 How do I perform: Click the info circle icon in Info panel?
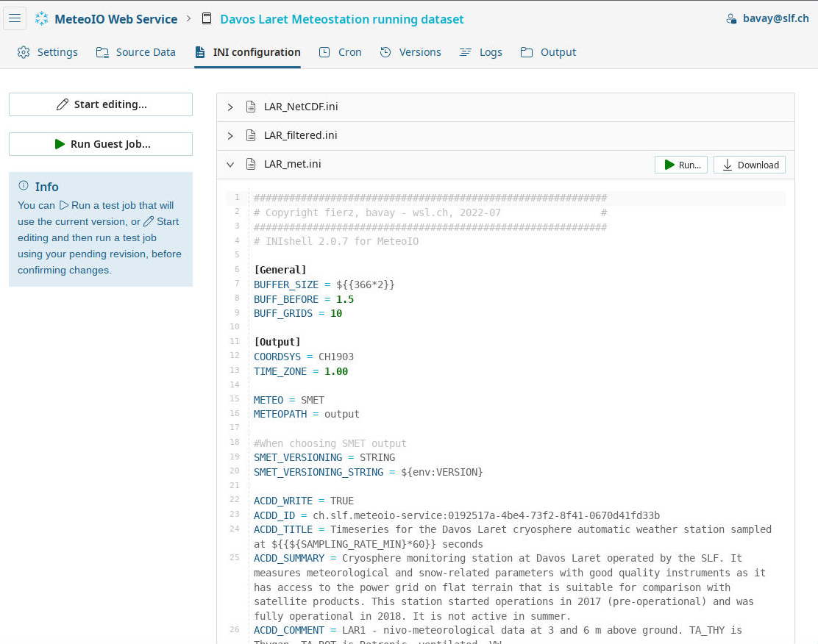click(x=24, y=186)
